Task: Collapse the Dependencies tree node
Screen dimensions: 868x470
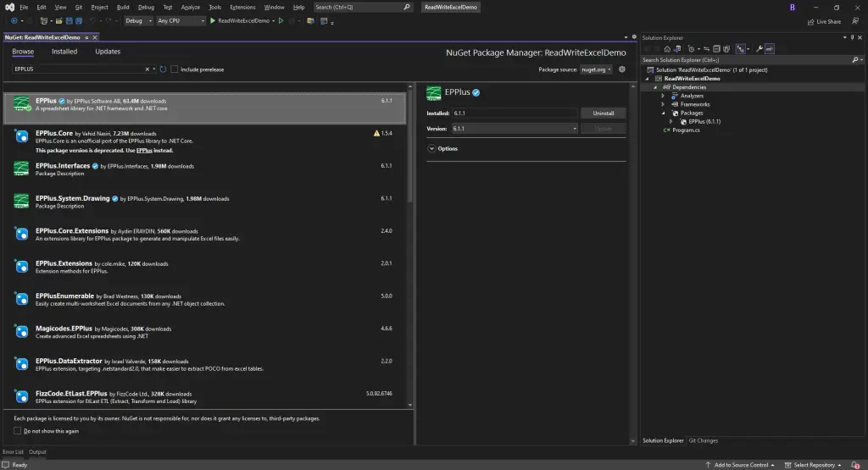Action: pos(655,87)
